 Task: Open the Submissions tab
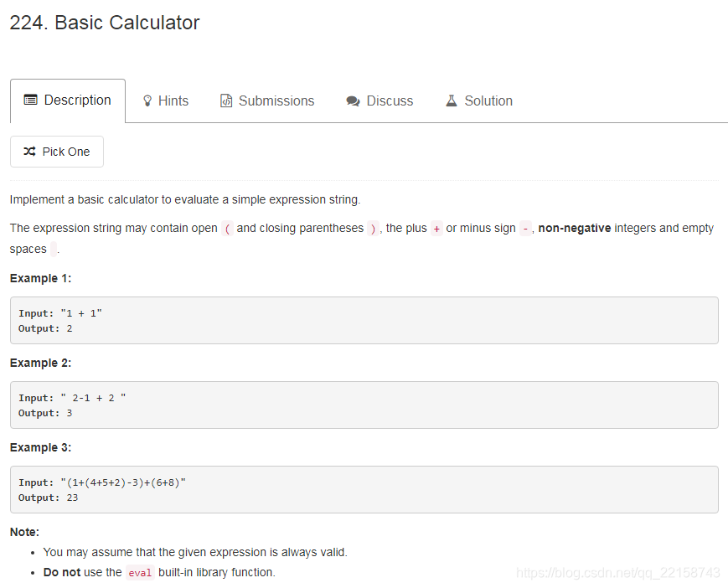pos(267,101)
